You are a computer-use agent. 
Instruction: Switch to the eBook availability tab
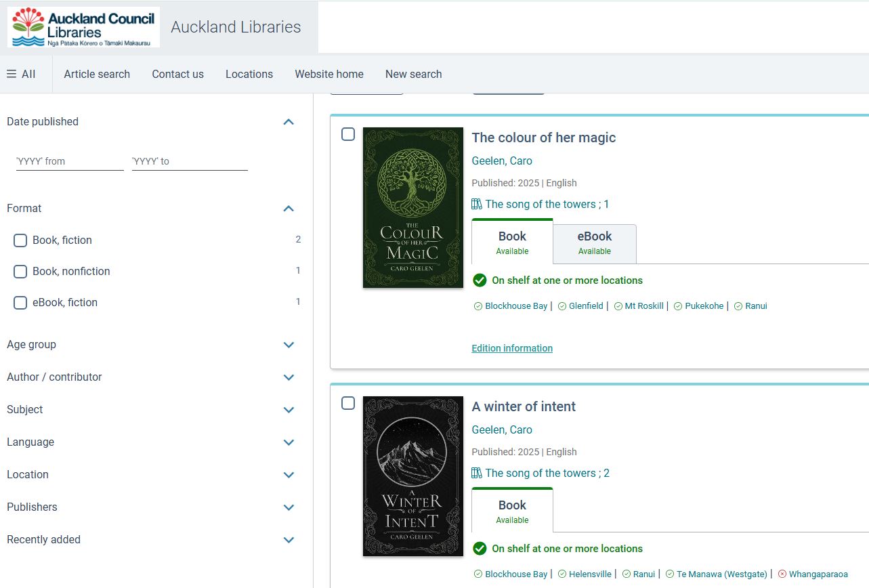click(x=595, y=243)
